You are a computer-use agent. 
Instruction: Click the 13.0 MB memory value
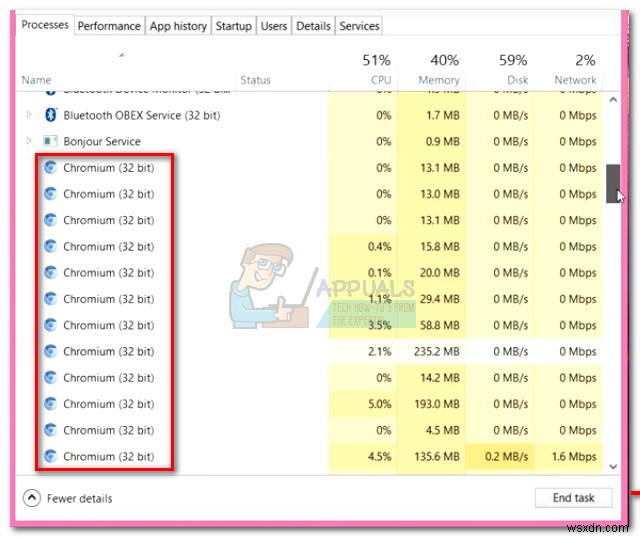point(440,194)
